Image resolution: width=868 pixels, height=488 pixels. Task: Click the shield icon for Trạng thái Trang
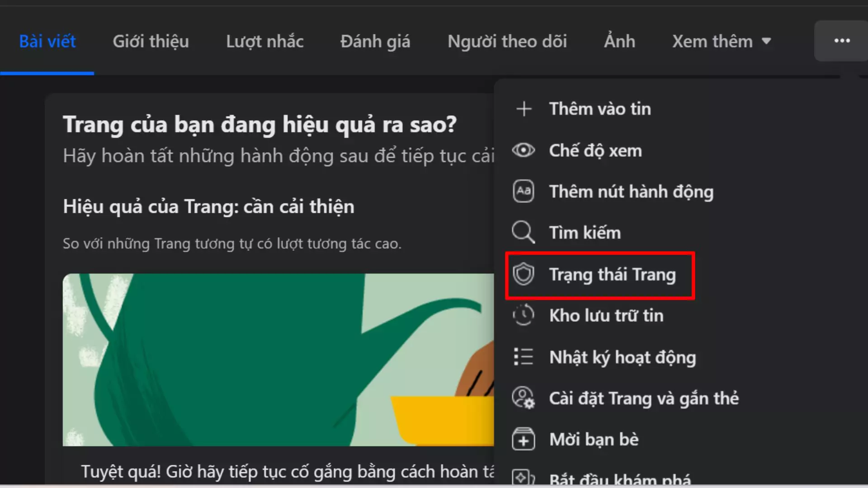pos(524,274)
